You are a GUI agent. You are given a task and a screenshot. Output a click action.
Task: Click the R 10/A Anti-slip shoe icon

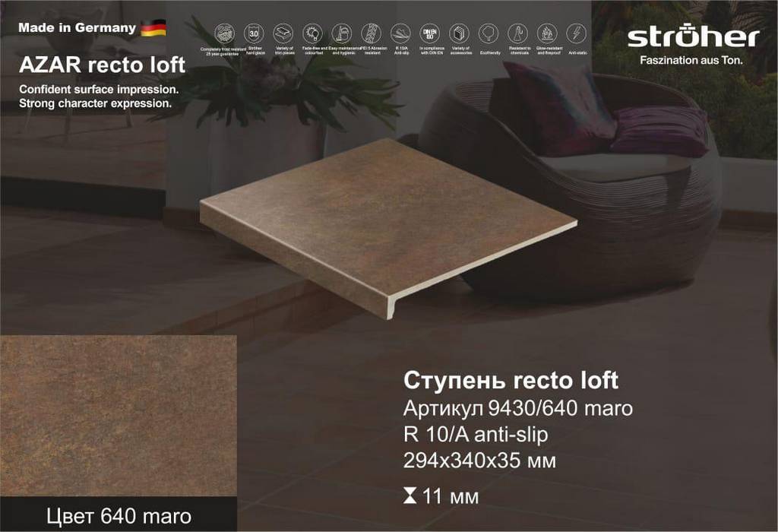click(x=400, y=33)
